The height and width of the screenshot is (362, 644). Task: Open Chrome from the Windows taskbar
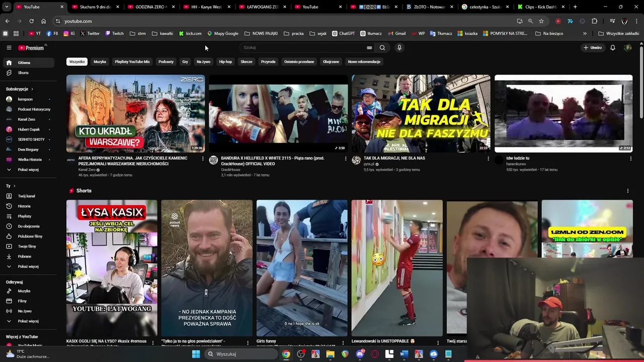pos(286,354)
